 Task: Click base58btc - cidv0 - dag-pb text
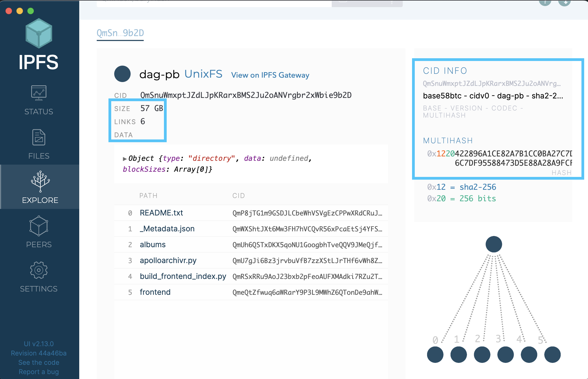pyautogui.click(x=493, y=96)
